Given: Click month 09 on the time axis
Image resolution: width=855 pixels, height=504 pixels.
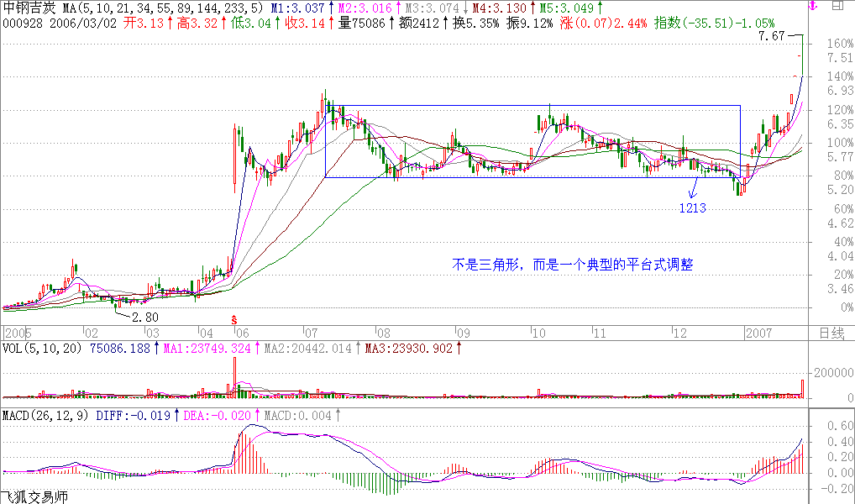Looking at the screenshot, I should pyautogui.click(x=463, y=333).
